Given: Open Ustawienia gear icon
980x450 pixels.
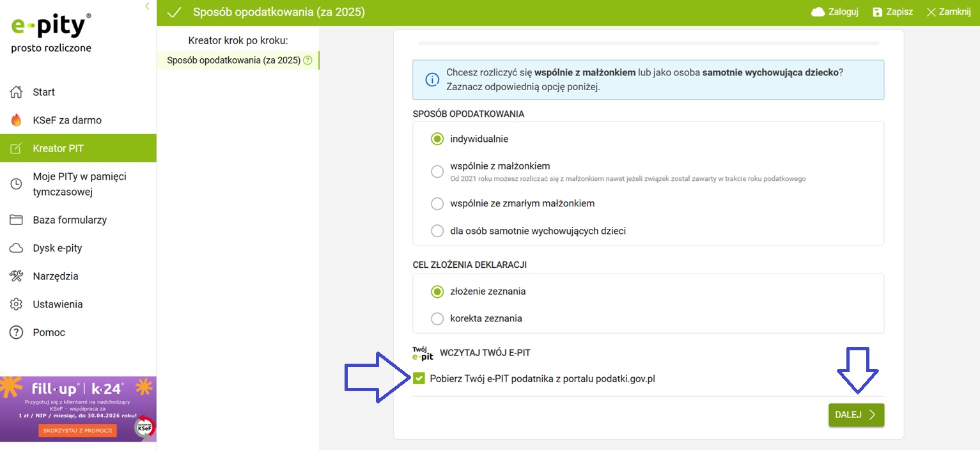Looking at the screenshot, I should [x=17, y=304].
